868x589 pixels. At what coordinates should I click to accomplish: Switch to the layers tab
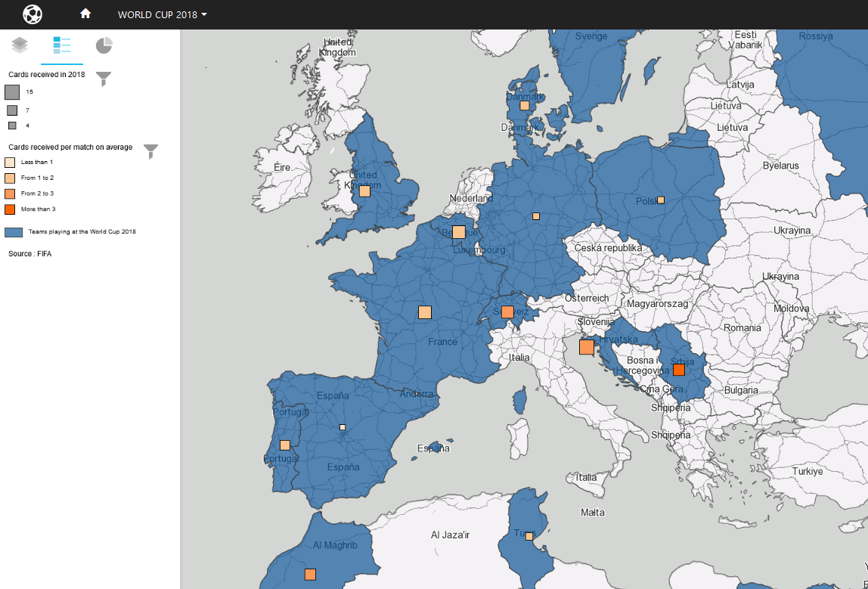click(x=20, y=45)
